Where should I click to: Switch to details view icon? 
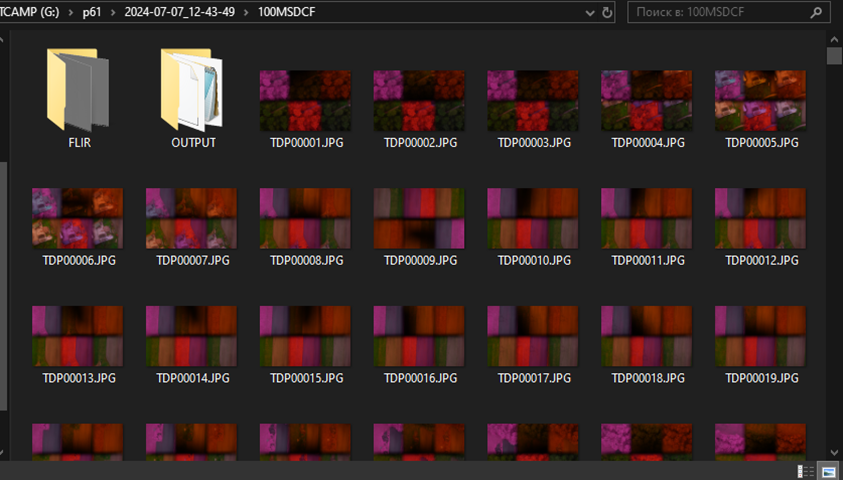coord(805,471)
